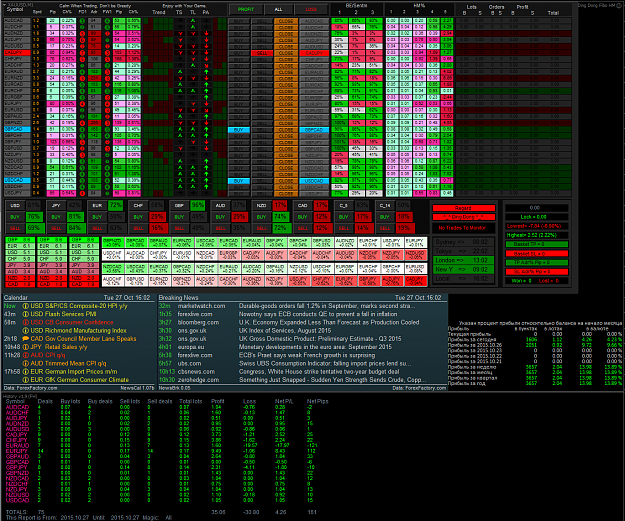Click red FD1 circle in CADJPY row
The width and height of the screenshot is (625, 521).
tap(82, 52)
